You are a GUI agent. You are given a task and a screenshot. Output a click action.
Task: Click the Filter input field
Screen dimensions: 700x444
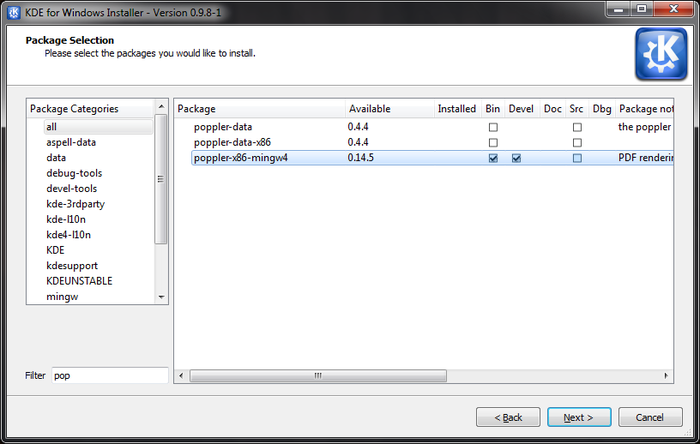tap(110, 375)
